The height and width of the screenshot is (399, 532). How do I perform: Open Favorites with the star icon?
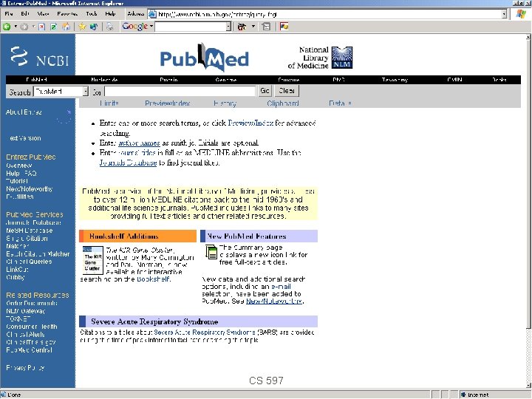[82, 27]
